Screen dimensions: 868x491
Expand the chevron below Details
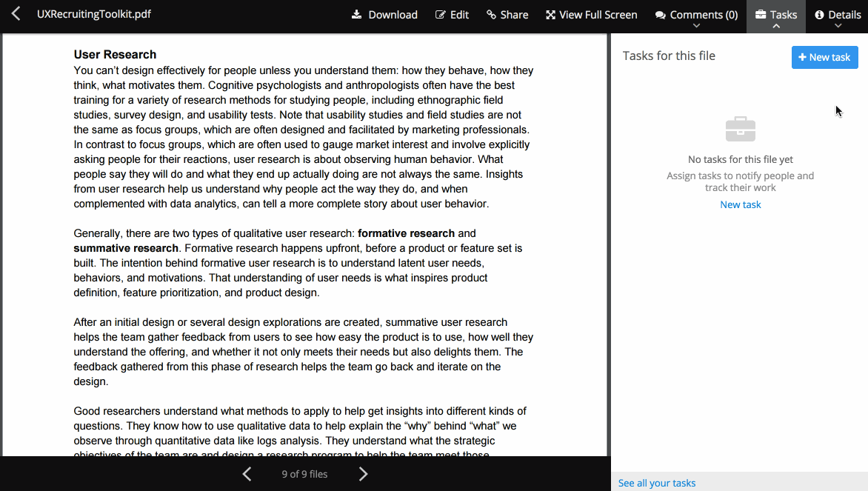(x=838, y=27)
